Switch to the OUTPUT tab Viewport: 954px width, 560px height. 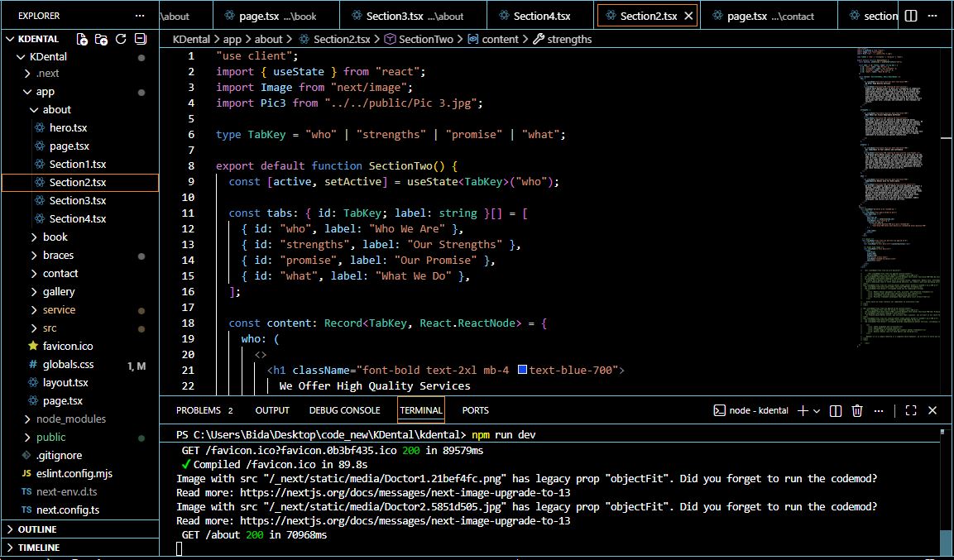(x=272, y=410)
